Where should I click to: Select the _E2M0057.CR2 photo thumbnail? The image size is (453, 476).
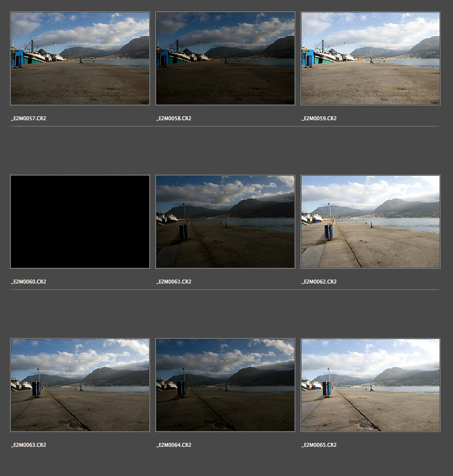(x=80, y=58)
